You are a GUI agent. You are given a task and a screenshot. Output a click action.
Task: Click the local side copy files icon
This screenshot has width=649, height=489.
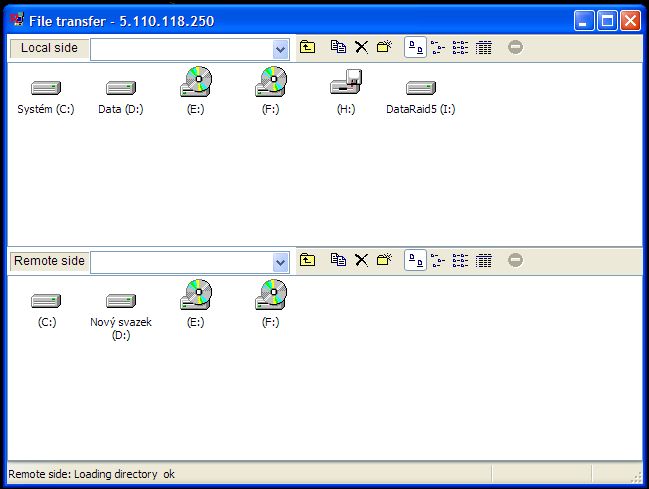[x=339, y=47]
